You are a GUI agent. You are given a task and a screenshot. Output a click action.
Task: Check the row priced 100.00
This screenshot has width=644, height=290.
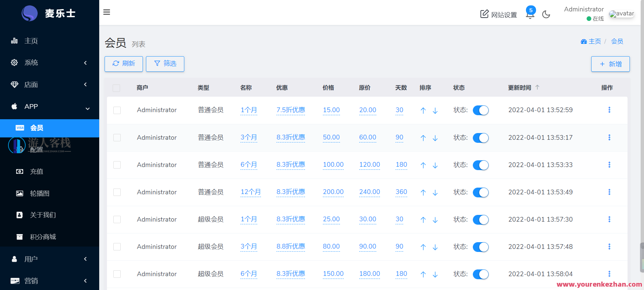click(x=117, y=165)
